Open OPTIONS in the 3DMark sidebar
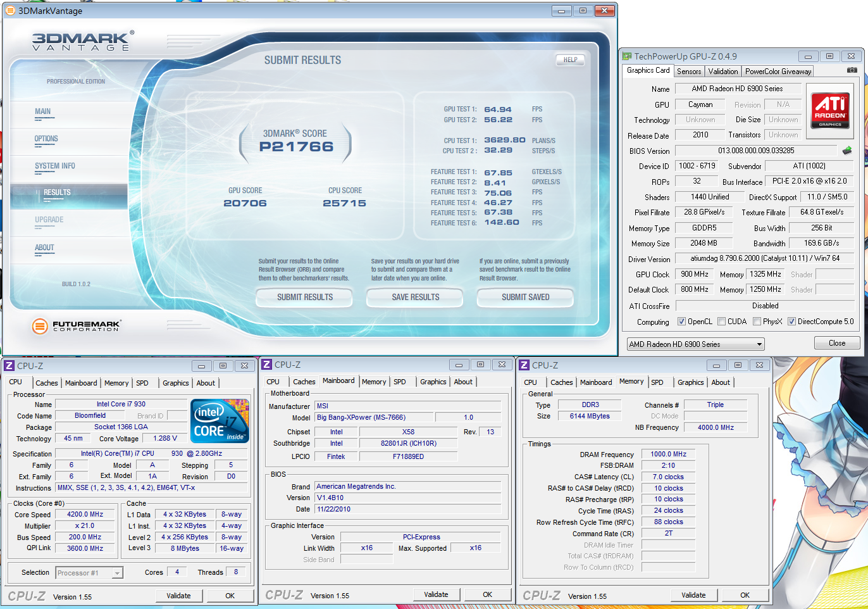This screenshot has height=609, width=868. click(x=46, y=139)
